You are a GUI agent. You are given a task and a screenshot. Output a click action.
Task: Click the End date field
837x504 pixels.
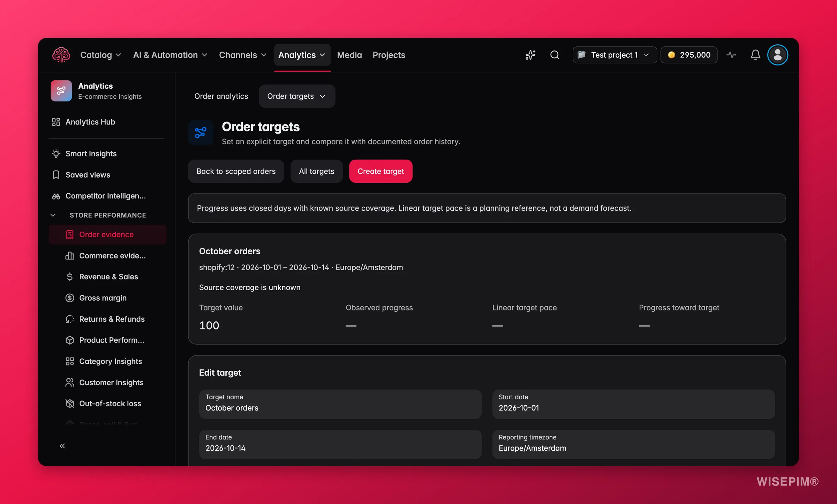pyautogui.click(x=340, y=444)
